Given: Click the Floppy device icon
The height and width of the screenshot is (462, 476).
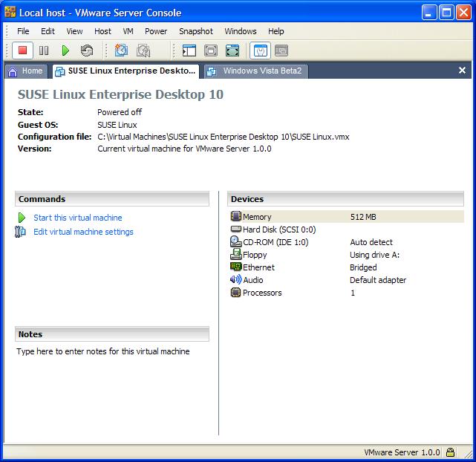Looking at the screenshot, I should click(236, 254).
